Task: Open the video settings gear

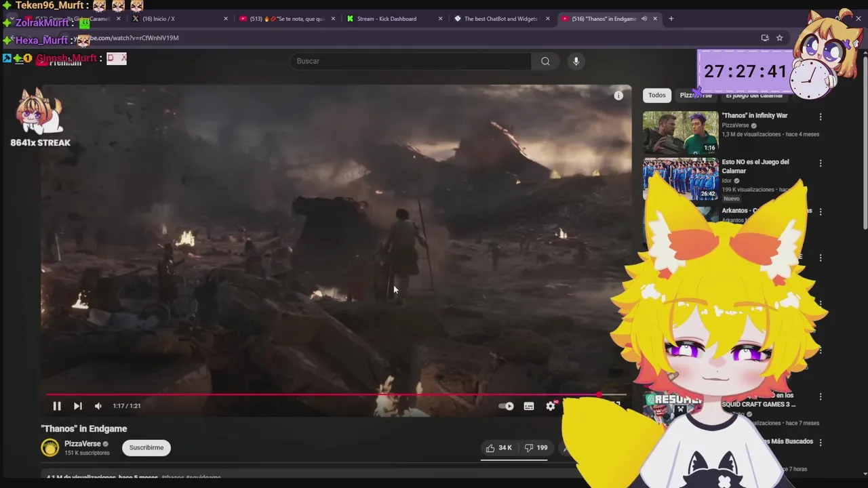Action: click(x=551, y=406)
